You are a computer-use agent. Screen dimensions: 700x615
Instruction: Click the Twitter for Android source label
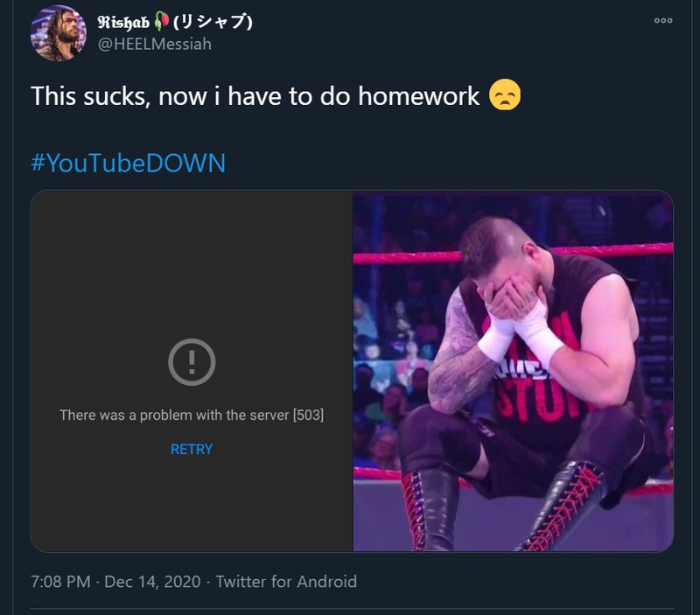click(x=286, y=581)
